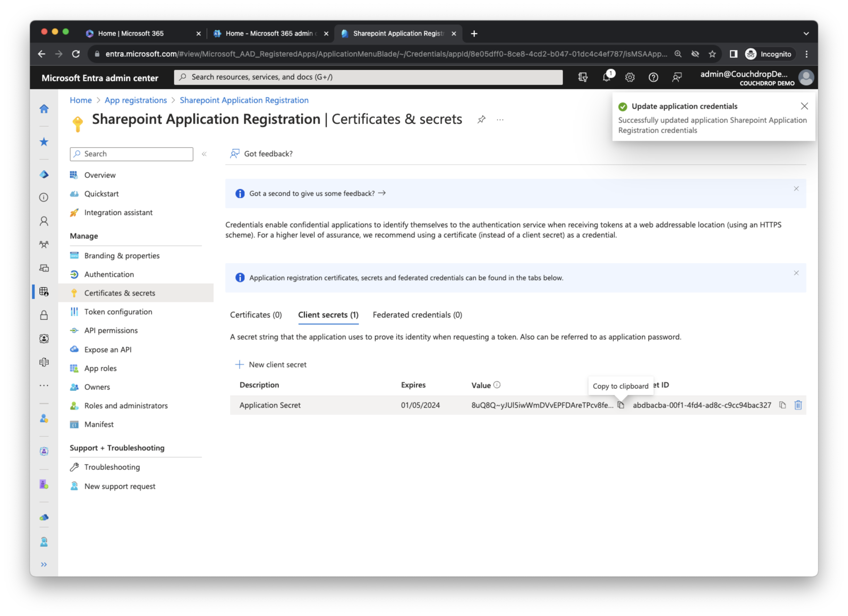Click the account avatar picture
848x616 pixels.
pos(806,77)
